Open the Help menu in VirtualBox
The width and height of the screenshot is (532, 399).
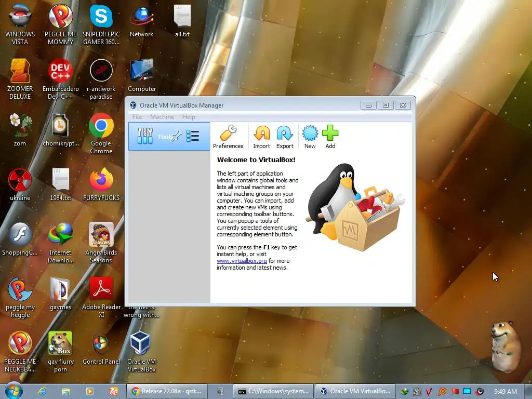(189, 117)
